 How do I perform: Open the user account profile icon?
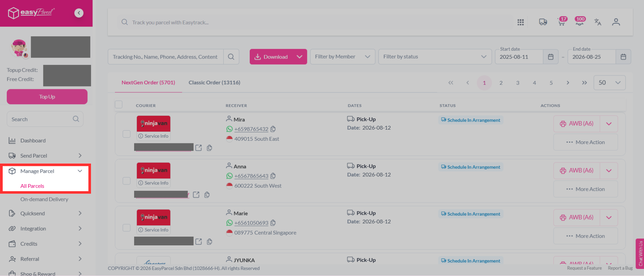coord(616,22)
